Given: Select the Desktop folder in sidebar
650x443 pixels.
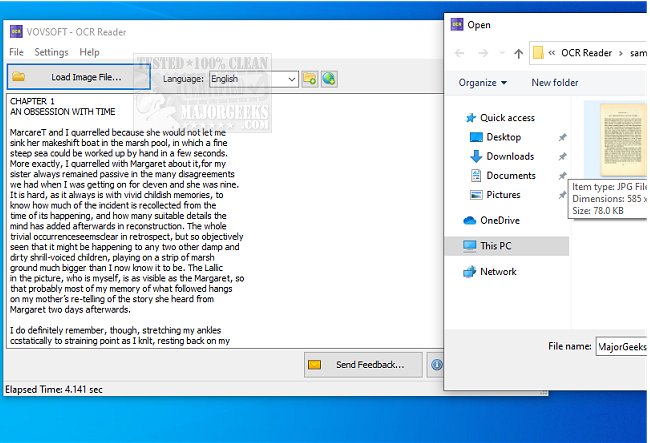Looking at the screenshot, I should (x=503, y=137).
